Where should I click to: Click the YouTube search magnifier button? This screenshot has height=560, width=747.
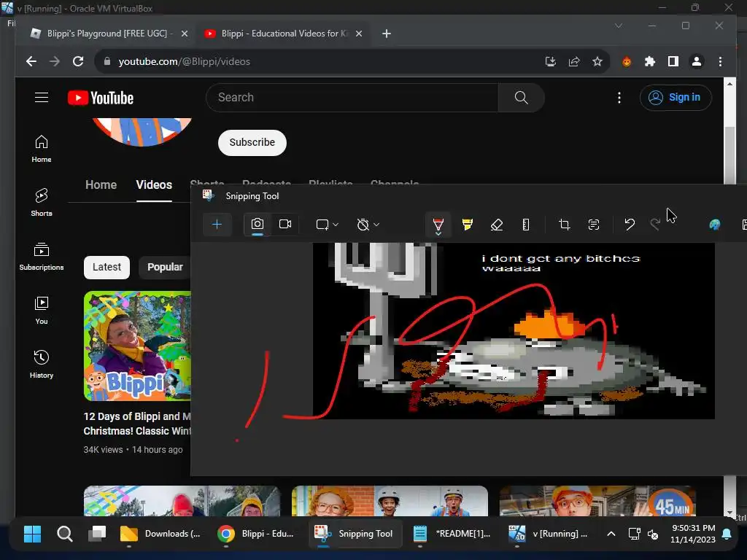coord(521,98)
